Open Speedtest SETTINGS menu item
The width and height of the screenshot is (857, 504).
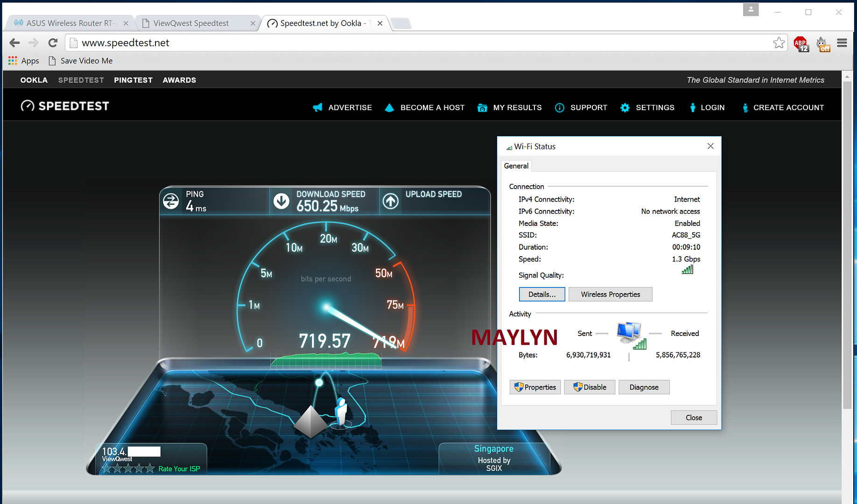click(654, 108)
